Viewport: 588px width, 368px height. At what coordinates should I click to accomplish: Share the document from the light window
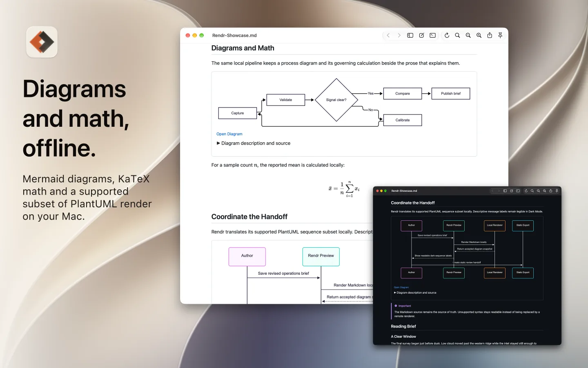click(x=490, y=36)
